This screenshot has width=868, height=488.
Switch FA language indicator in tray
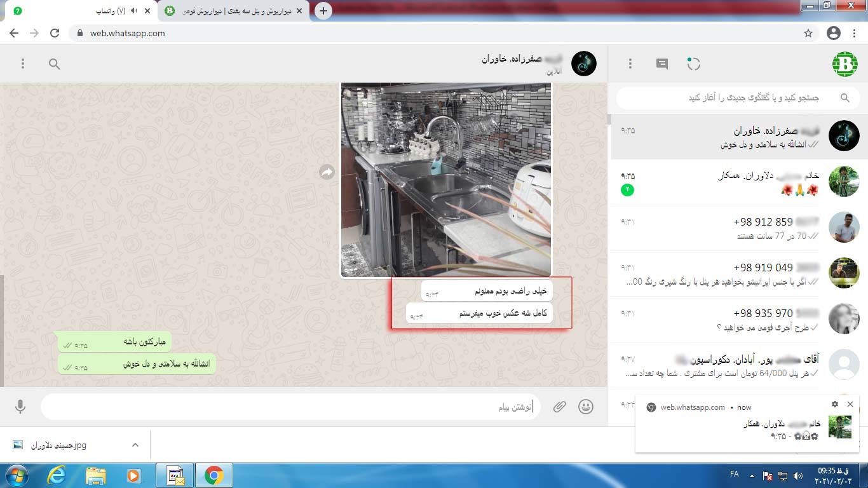[735, 475]
